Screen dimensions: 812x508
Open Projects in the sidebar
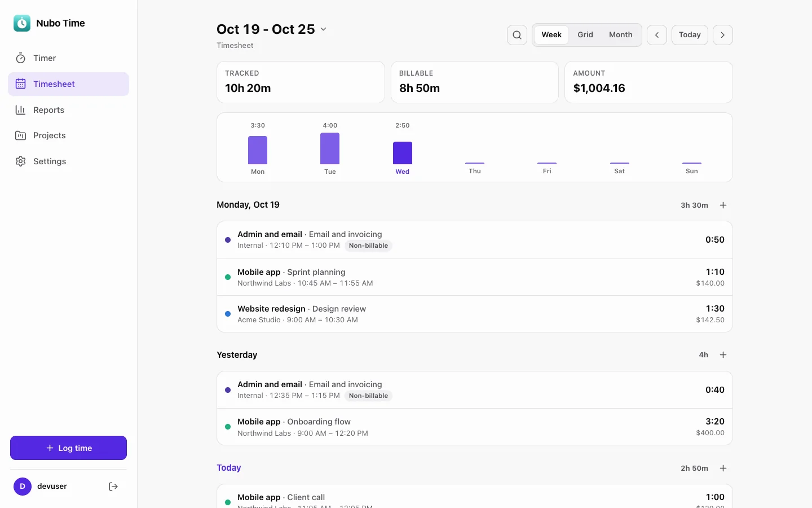pyautogui.click(x=68, y=135)
